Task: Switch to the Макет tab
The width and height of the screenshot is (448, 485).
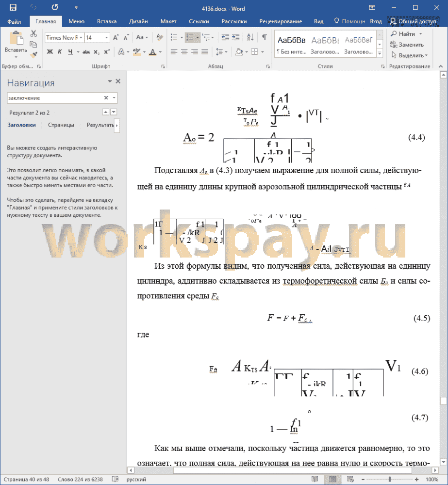Action: [168, 21]
